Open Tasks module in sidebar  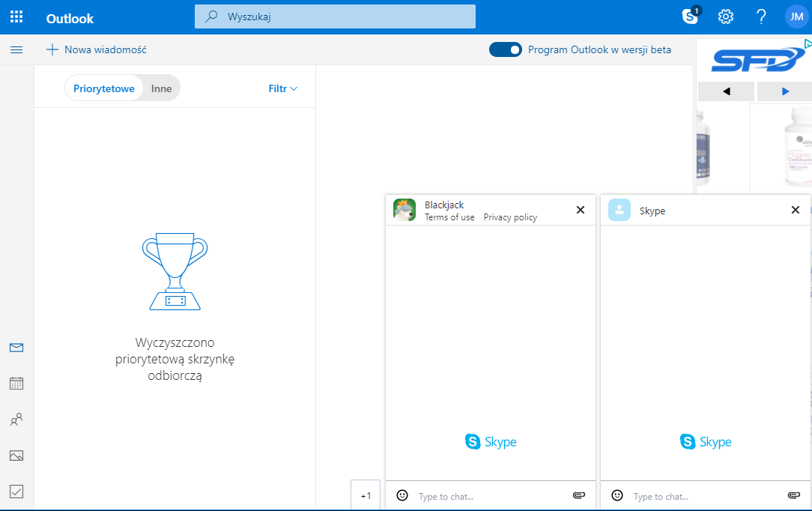(x=16, y=492)
